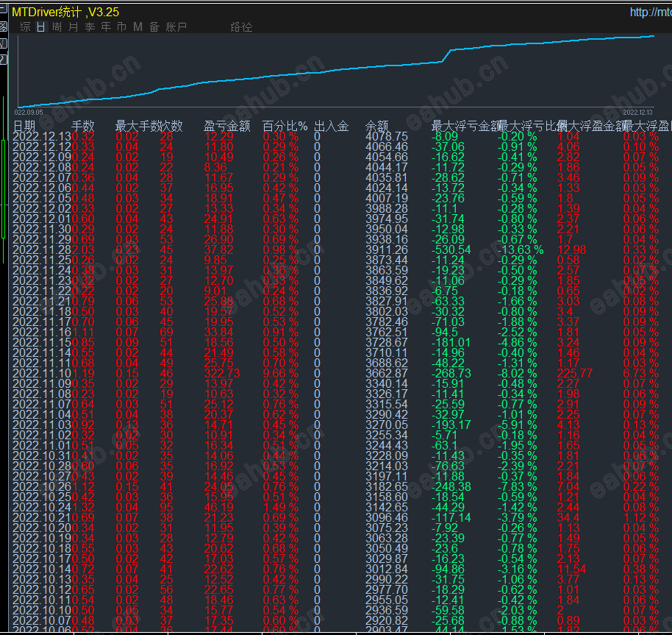Click the MTDriver统计 V3.25 title
Screen dimensions: 672x635
(x=65, y=12)
